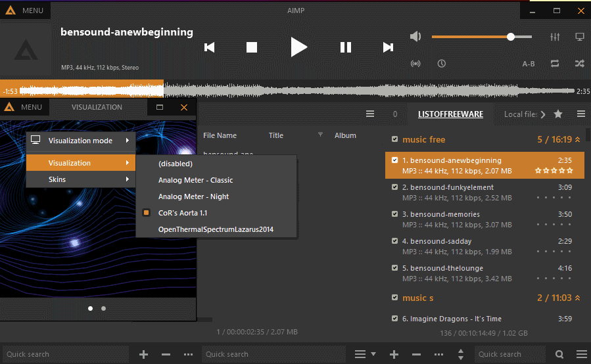Switch to the Local files tab
Image resolution: width=591 pixels, height=364 pixels.
tap(521, 114)
